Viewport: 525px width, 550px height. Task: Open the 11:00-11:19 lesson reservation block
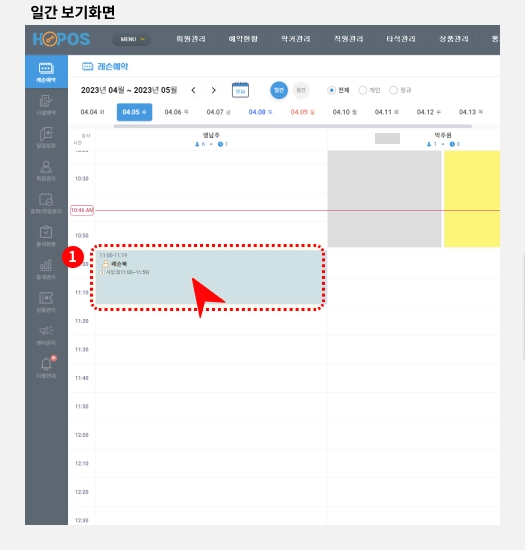(x=209, y=277)
